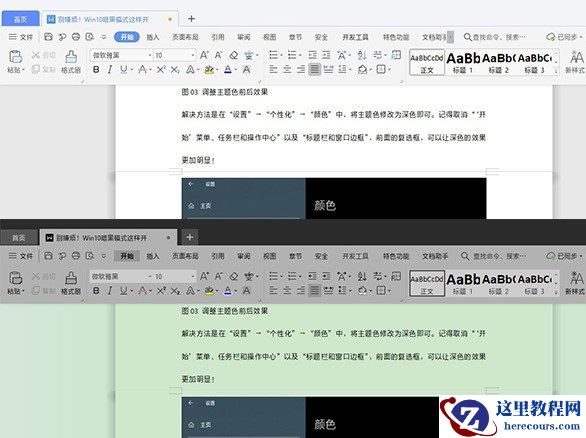Apply font color in the light-theme top window

coord(228,70)
